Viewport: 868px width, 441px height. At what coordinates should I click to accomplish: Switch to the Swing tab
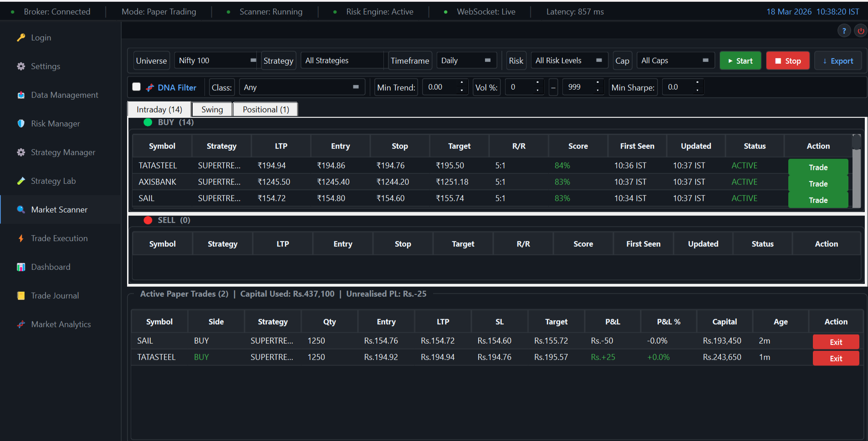(x=211, y=109)
